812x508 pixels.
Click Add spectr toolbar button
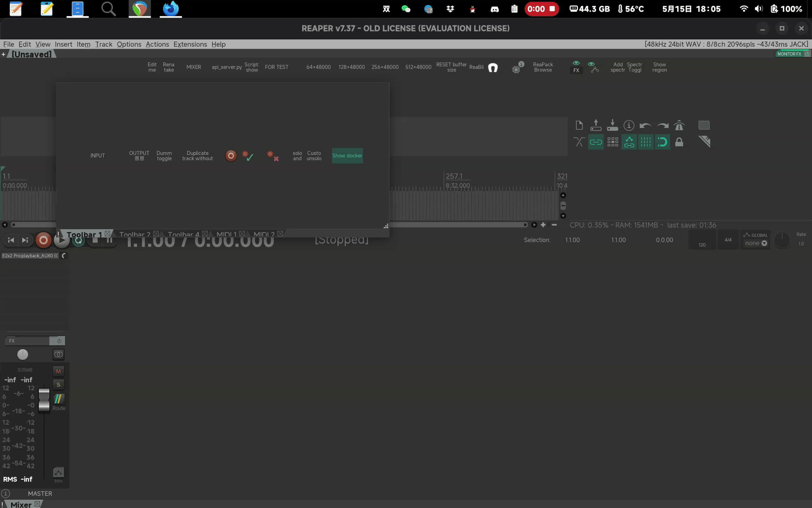pos(617,67)
